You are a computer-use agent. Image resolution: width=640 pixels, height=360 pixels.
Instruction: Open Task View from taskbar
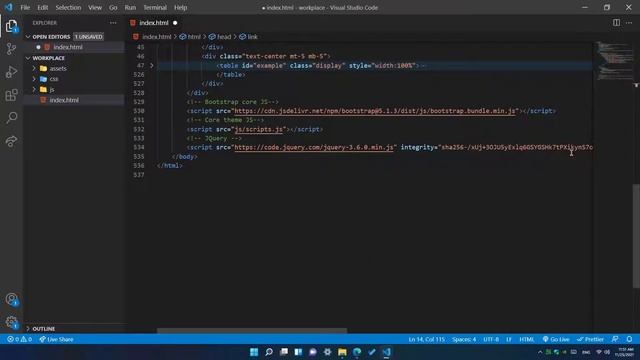(x=284, y=352)
